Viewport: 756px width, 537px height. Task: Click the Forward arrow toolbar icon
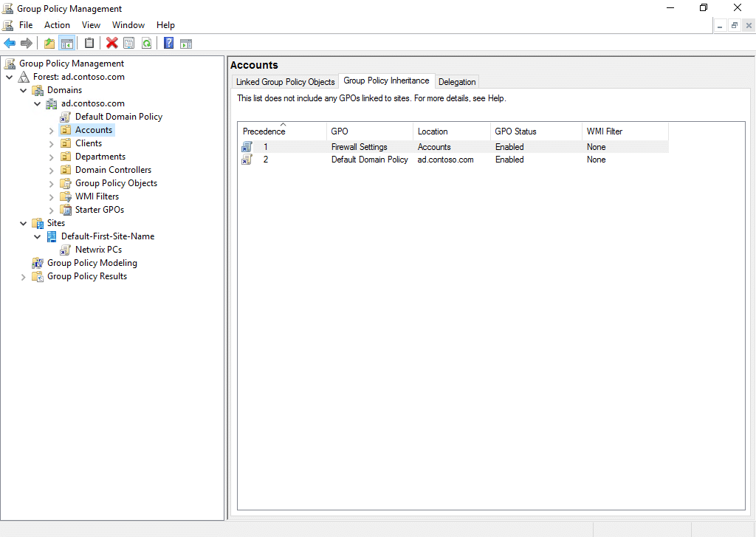[27, 44]
